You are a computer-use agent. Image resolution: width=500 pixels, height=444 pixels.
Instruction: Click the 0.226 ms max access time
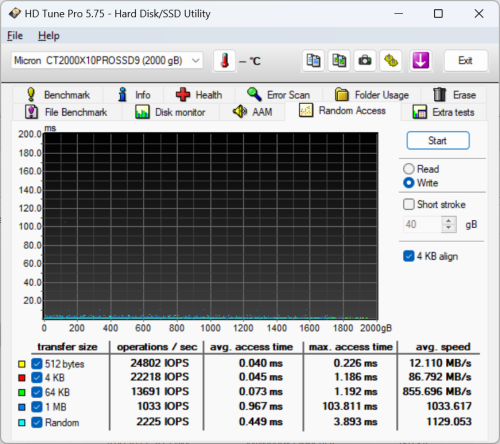pyautogui.click(x=355, y=363)
